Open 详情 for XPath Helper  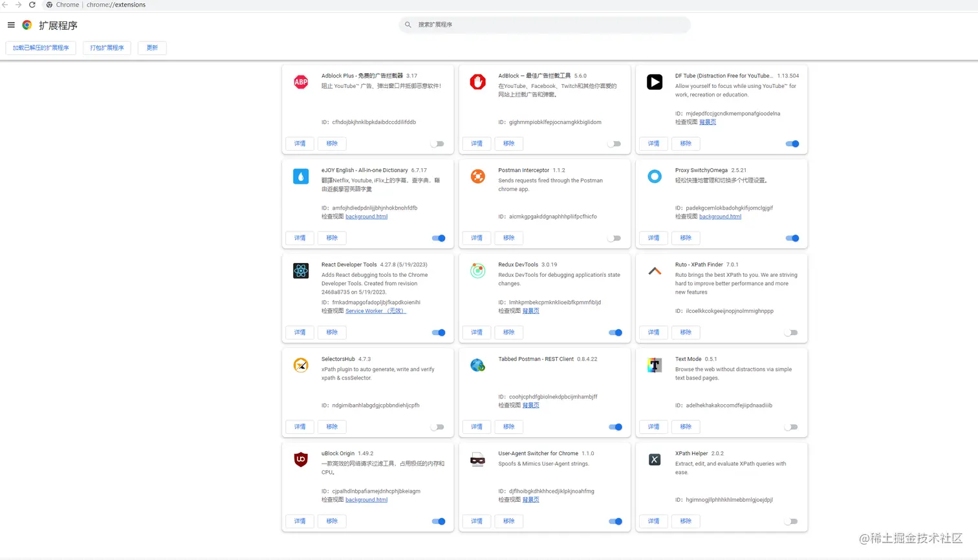(654, 521)
